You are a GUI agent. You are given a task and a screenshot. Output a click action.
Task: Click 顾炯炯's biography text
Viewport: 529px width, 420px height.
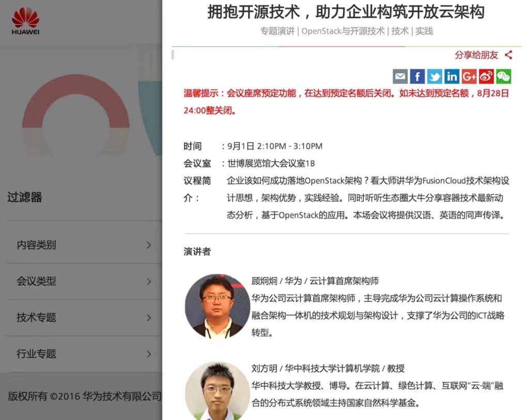(x=378, y=316)
